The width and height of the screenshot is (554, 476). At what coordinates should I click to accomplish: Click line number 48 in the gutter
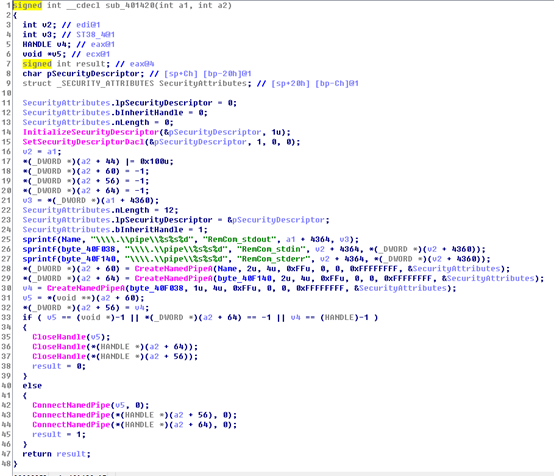[x=6, y=464]
